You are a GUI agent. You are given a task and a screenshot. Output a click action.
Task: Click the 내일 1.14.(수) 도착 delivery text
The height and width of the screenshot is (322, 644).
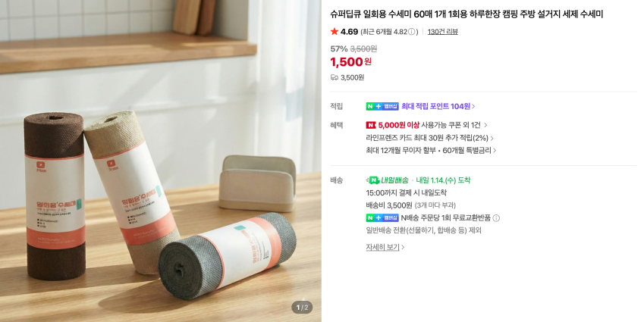click(x=443, y=180)
